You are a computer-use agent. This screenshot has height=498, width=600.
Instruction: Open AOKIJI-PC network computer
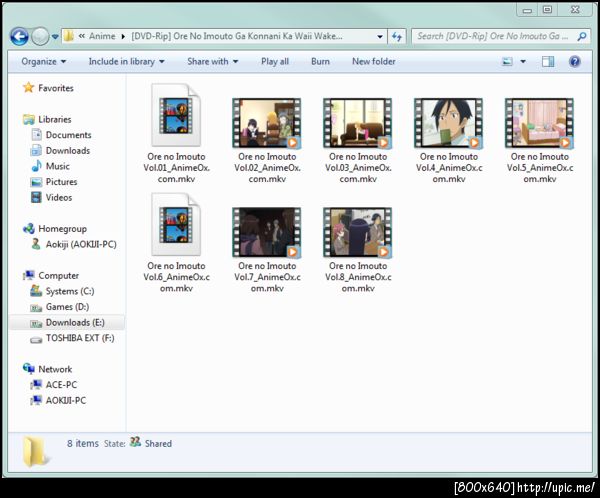[x=66, y=400]
